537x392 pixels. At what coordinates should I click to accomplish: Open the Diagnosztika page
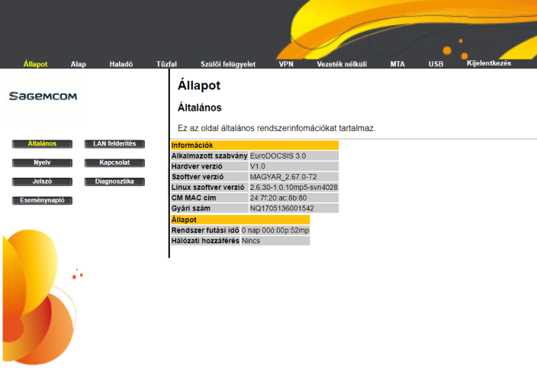(x=114, y=182)
